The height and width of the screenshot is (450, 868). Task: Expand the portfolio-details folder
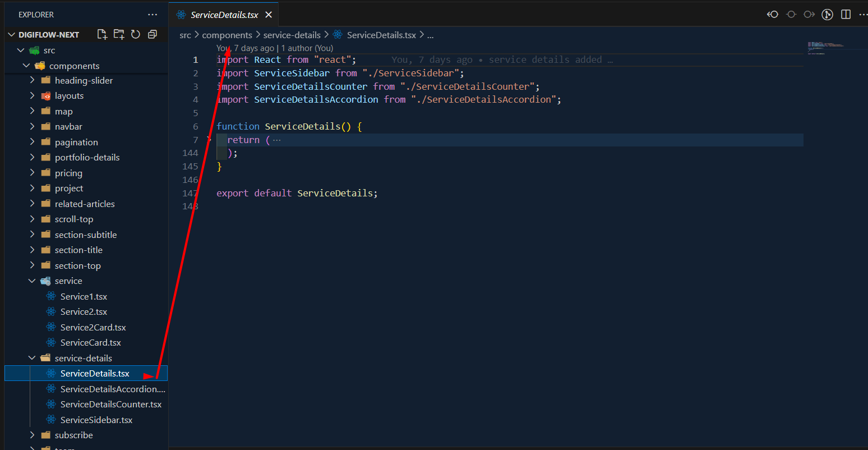coord(32,157)
